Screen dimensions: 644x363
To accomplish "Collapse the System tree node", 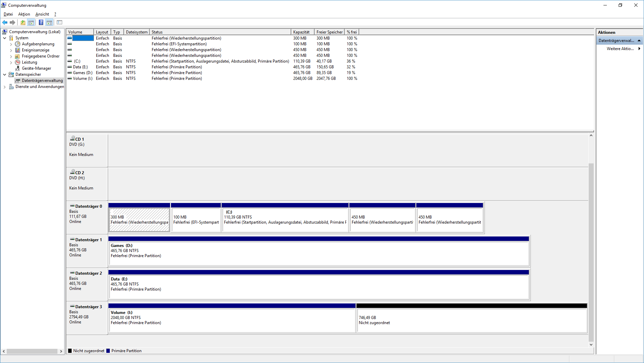I will (4, 38).
